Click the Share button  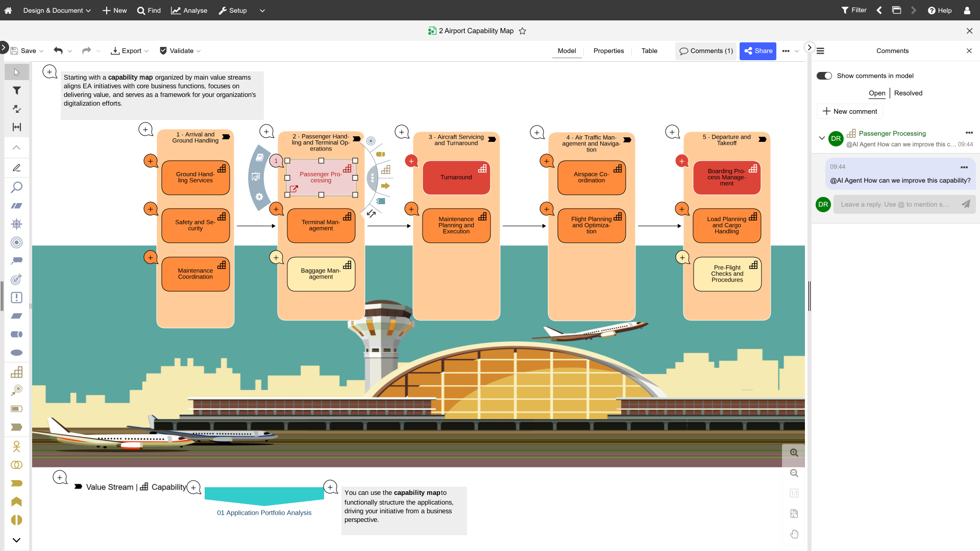tap(757, 51)
